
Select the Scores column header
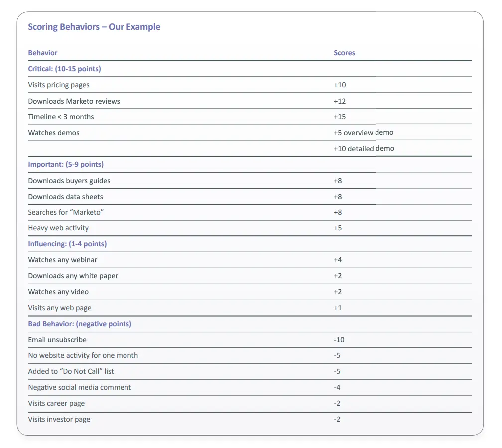point(344,53)
